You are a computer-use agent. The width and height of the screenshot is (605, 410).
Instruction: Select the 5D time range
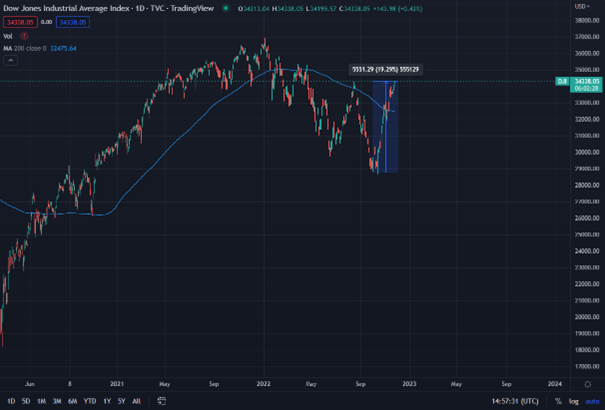(26, 401)
